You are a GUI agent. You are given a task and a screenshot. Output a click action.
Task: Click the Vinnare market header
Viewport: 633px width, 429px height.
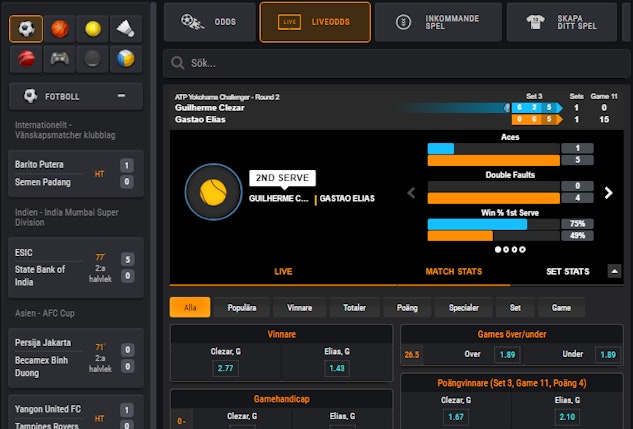click(281, 334)
